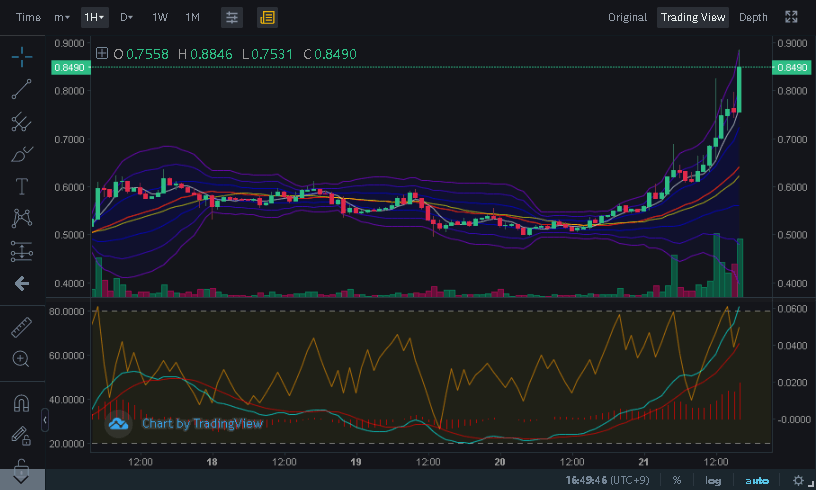Toggle magnet mode
Image resolution: width=816 pixels, height=490 pixels.
click(x=21, y=403)
